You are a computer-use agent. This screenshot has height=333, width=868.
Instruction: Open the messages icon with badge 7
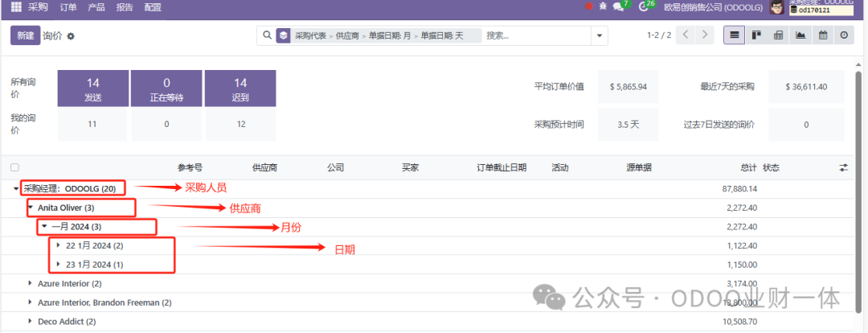[x=621, y=6]
